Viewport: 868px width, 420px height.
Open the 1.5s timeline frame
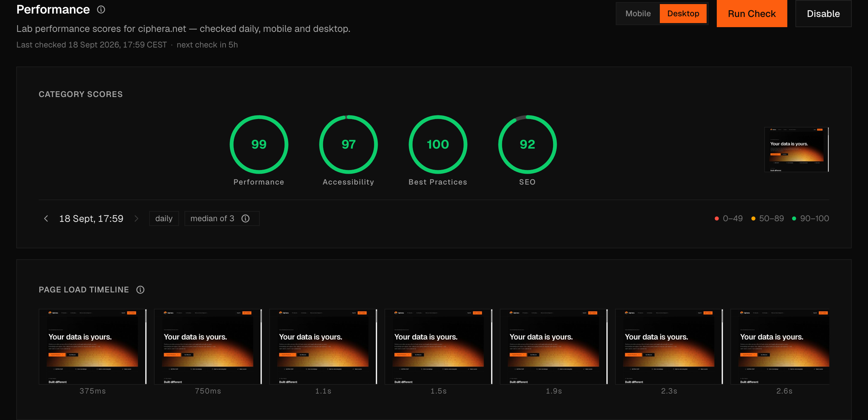pos(438,347)
